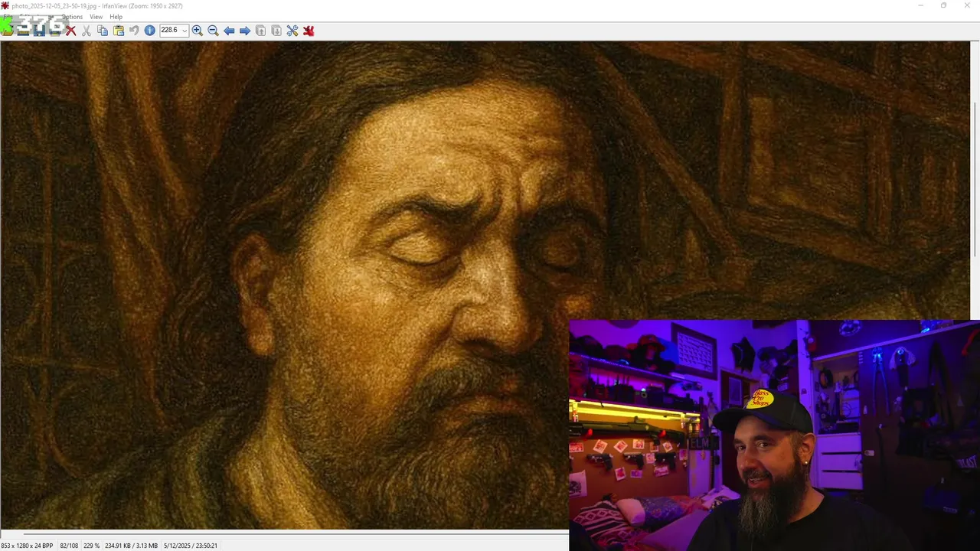Expand the zoom percentage dropdown arrow

[x=185, y=31]
